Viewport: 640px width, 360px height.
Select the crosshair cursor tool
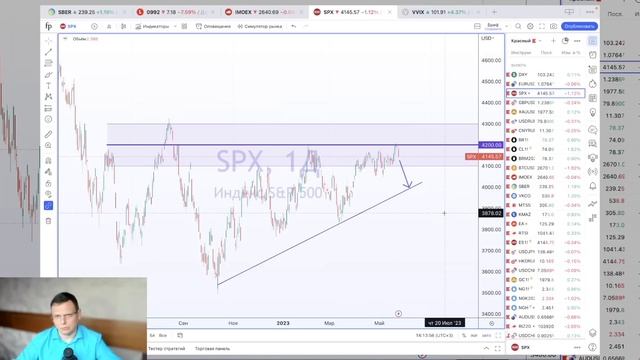48,41
